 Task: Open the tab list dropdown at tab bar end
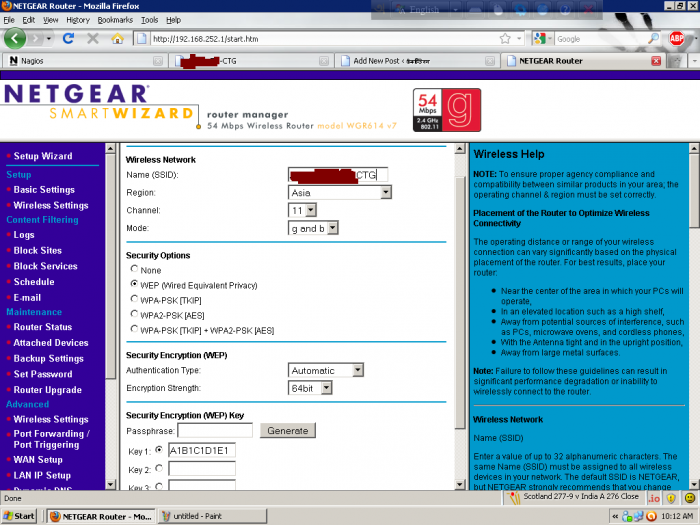pyautogui.click(x=694, y=61)
